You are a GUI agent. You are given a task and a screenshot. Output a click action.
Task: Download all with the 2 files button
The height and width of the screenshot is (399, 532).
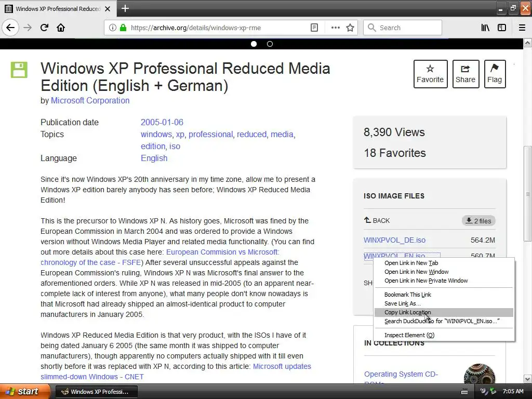[478, 221]
